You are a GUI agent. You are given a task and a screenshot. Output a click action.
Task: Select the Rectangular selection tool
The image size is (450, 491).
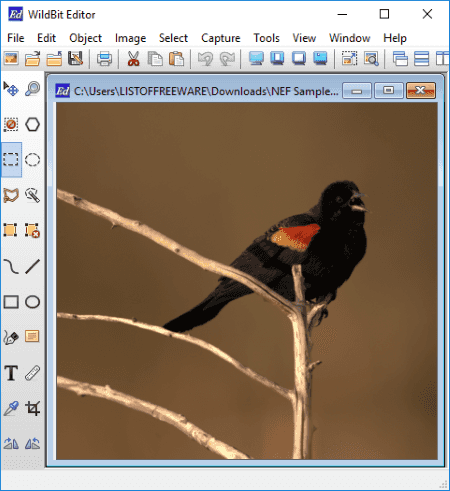click(11, 160)
